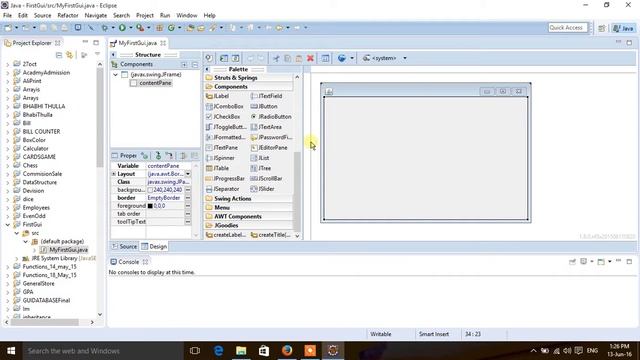This screenshot has height=360, width=640.
Task: Expand the Menu palette category
Action: coord(249,208)
